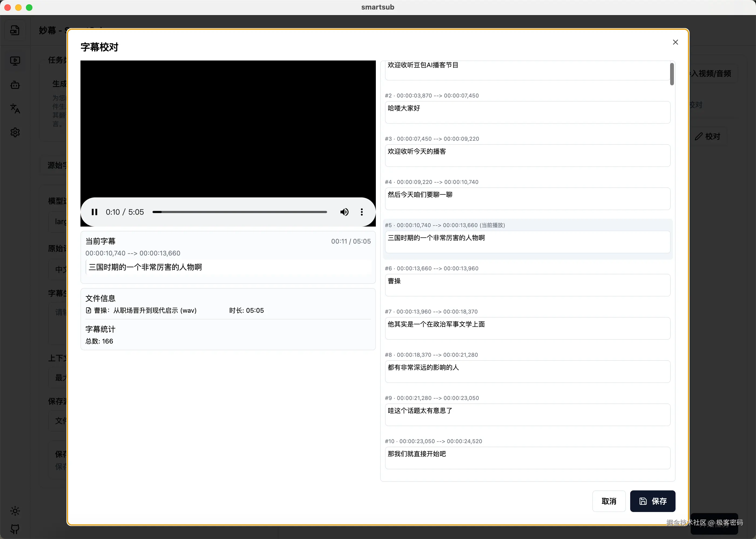Toggle the light/dark theme sun icon
The image size is (756, 539).
(x=15, y=511)
